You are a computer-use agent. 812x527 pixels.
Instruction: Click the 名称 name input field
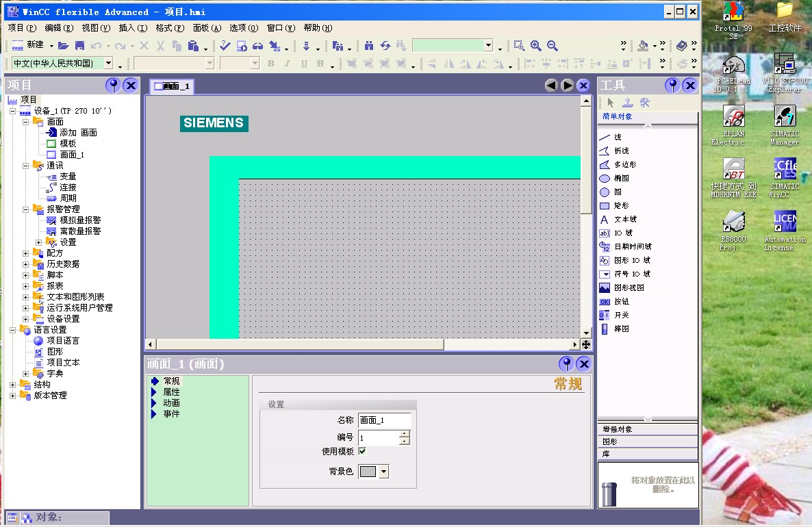point(384,420)
